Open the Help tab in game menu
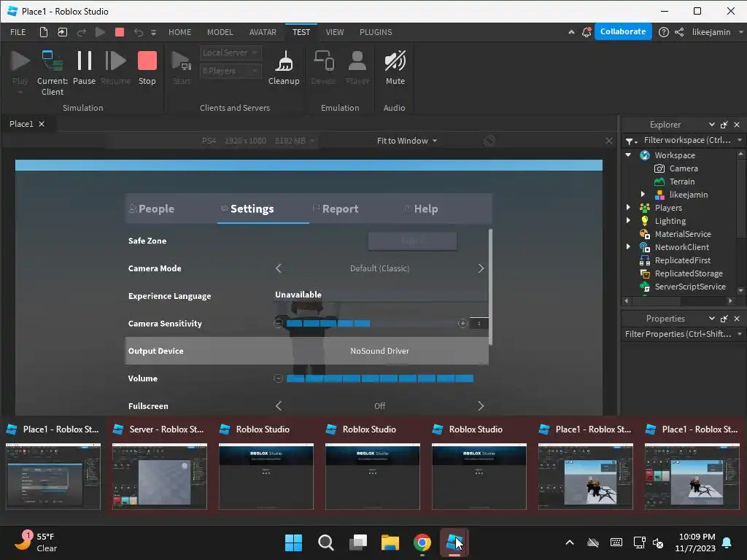 pos(421,209)
